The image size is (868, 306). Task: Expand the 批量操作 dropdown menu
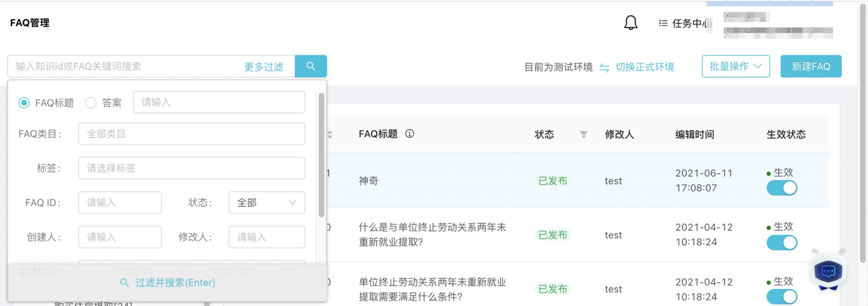click(735, 66)
